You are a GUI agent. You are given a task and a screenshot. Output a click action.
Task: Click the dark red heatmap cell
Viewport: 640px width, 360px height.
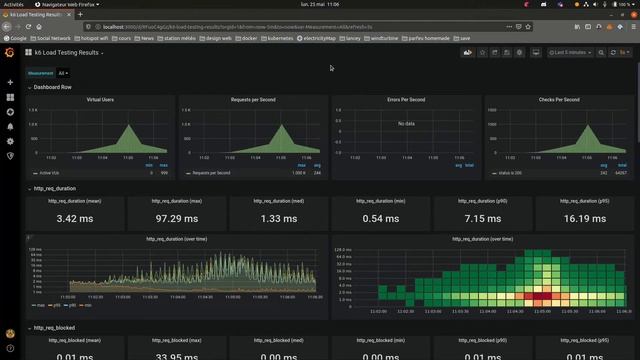point(543,296)
